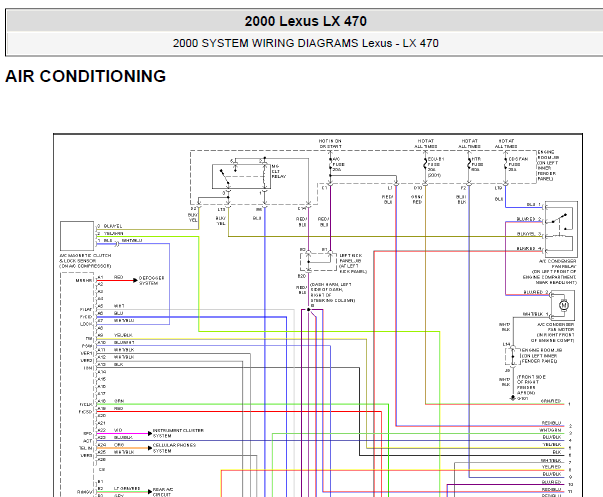Click the "AIR CONDITIONING" heading
The height and width of the screenshot is (497, 603).
point(85,76)
